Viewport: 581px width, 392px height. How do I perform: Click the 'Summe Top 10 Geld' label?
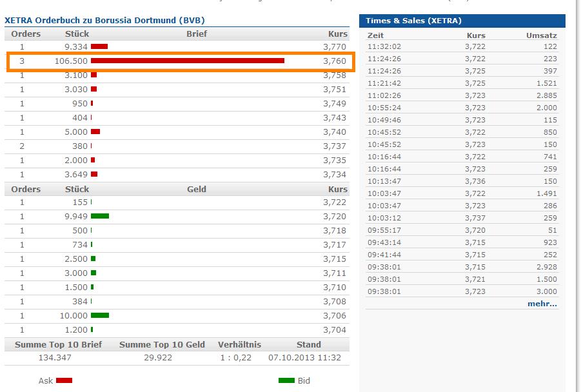pyautogui.click(x=162, y=344)
